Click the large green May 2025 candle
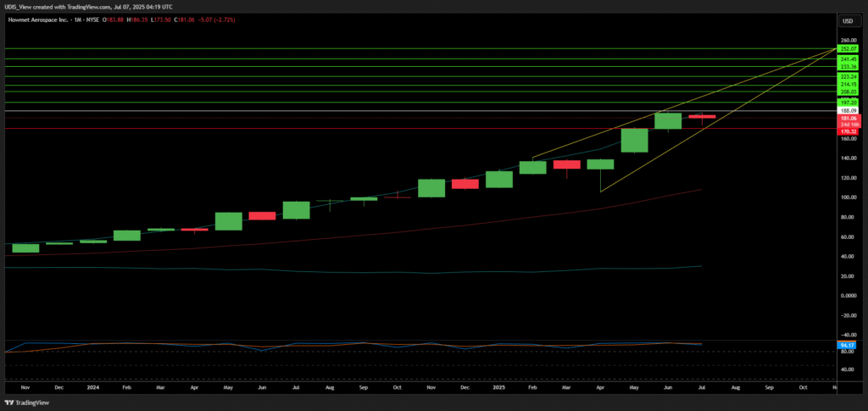 point(634,140)
